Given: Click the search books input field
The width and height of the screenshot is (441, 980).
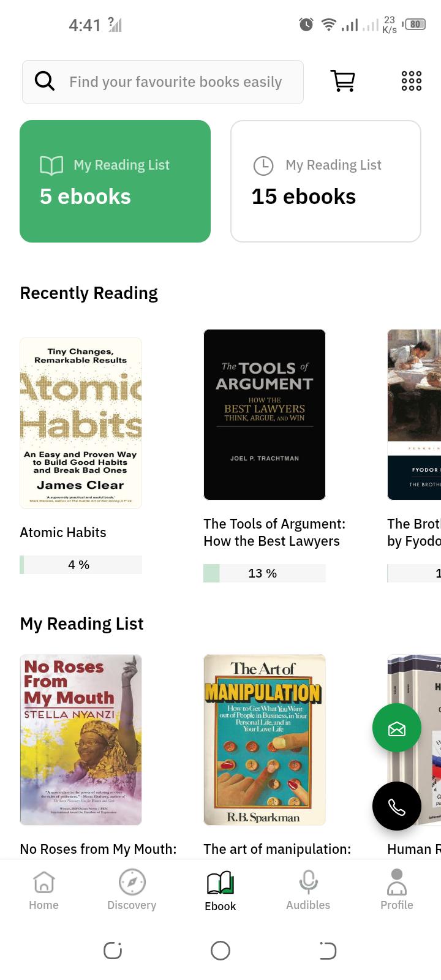Looking at the screenshot, I should (x=163, y=82).
